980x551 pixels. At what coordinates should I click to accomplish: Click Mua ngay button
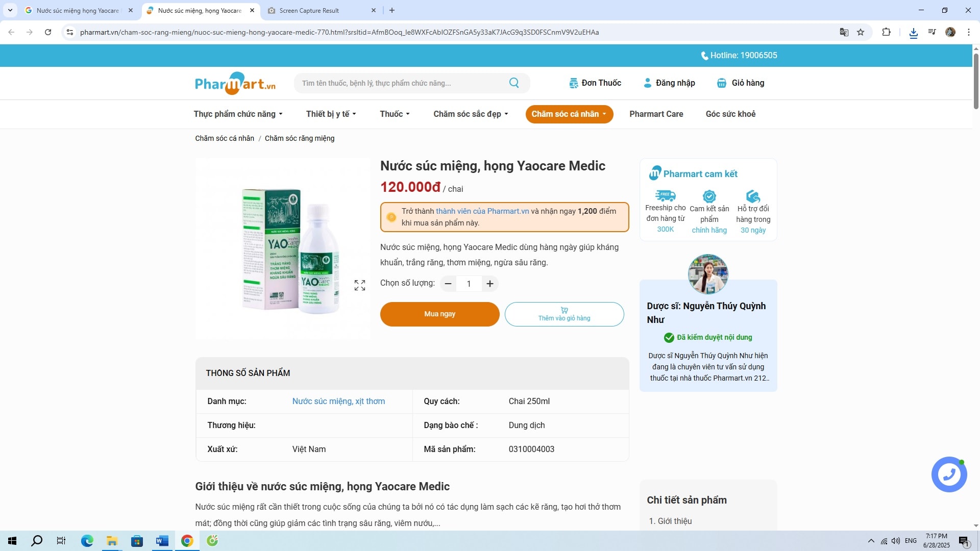[x=439, y=314]
